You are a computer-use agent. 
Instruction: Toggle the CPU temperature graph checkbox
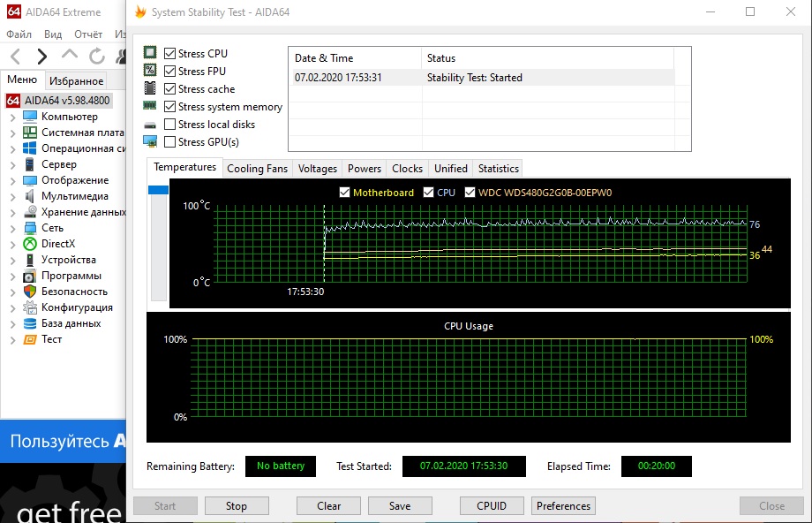point(428,193)
